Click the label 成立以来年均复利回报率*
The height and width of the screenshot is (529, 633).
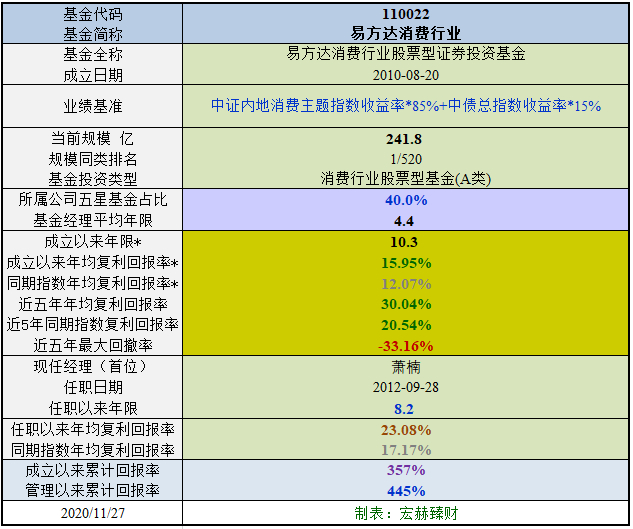pos(92,263)
